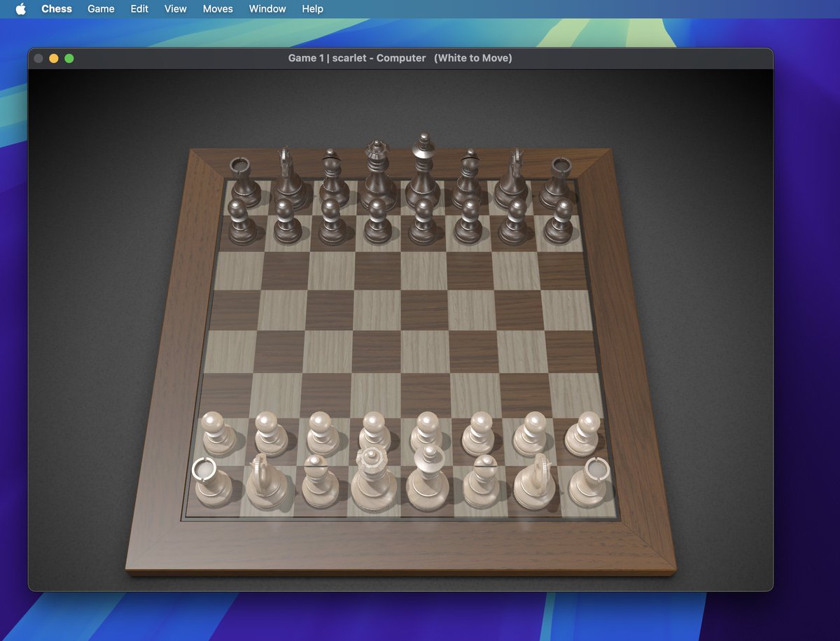Screen dimensions: 840x641
Task: Select the white pawn on e2
Action: (426, 434)
